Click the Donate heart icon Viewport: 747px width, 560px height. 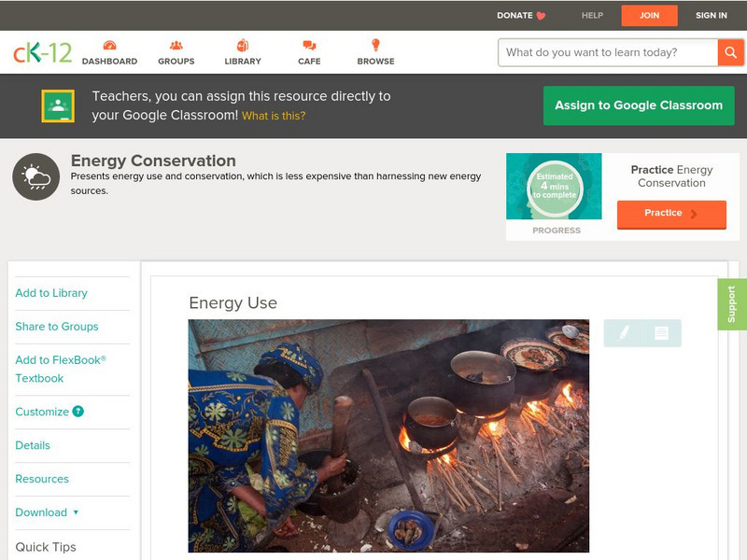point(541,16)
